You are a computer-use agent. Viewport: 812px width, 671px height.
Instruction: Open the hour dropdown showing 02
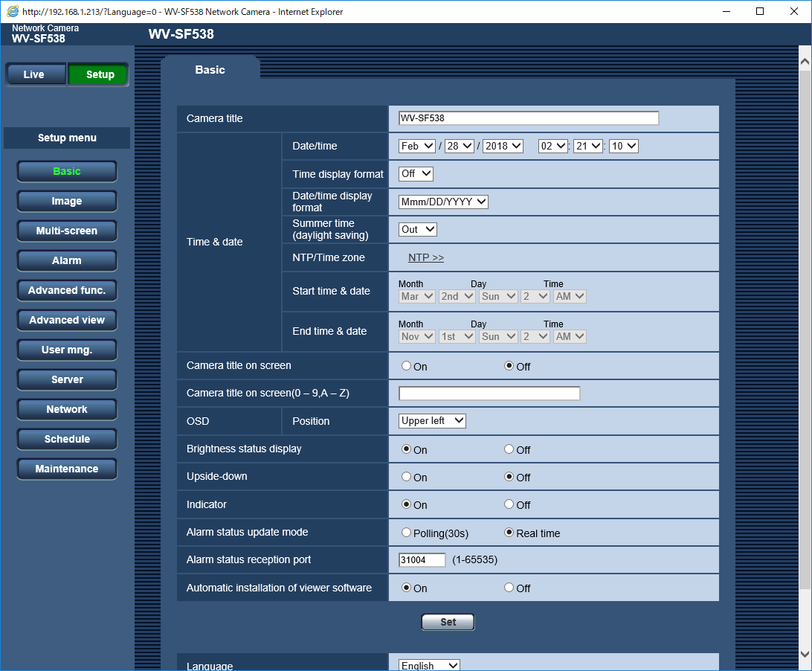(553, 146)
